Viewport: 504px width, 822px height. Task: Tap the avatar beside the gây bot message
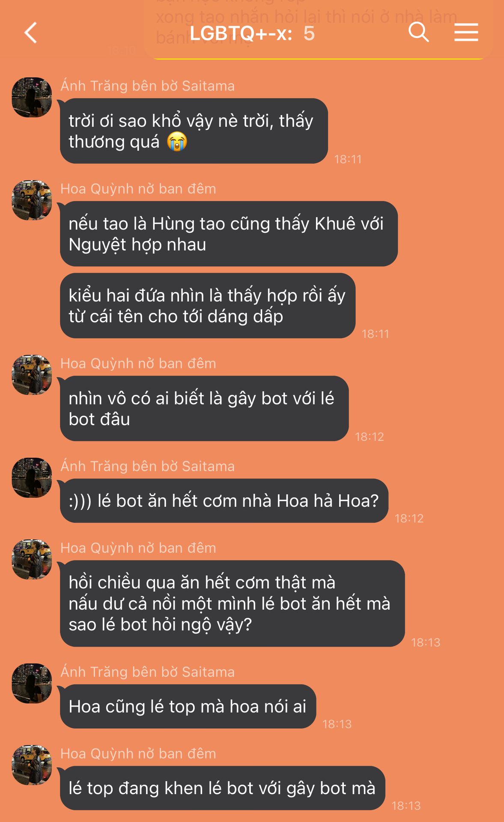(32, 375)
